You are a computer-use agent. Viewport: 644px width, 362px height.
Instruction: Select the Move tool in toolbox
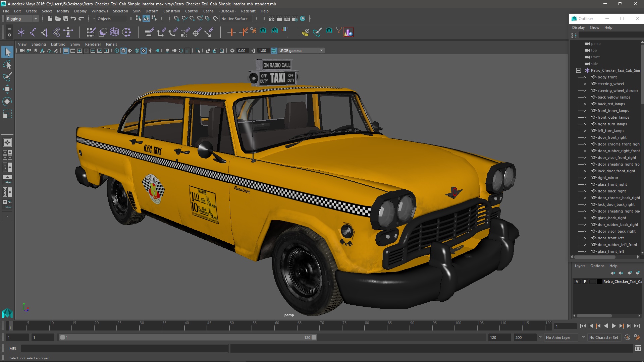pos(7,89)
